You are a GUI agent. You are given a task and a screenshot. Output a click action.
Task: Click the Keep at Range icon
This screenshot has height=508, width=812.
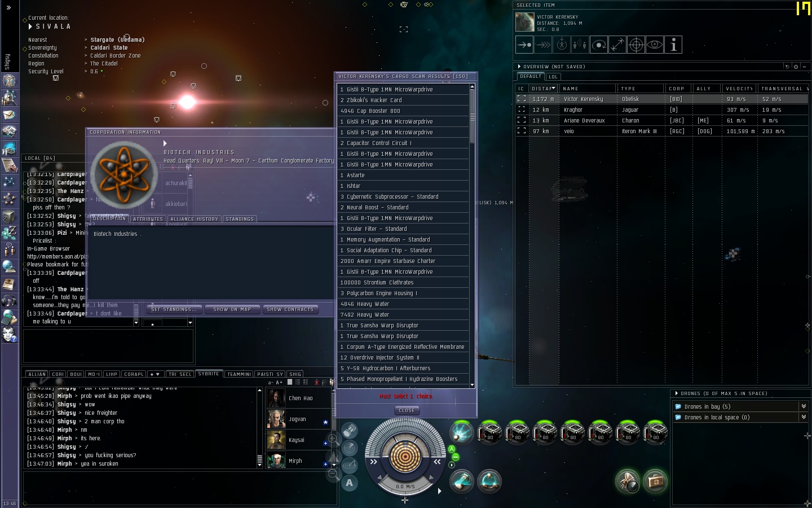[x=617, y=45]
